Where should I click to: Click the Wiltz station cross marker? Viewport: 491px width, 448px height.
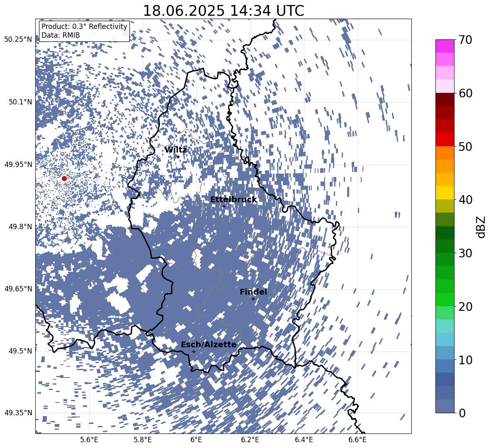pos(178,157)
